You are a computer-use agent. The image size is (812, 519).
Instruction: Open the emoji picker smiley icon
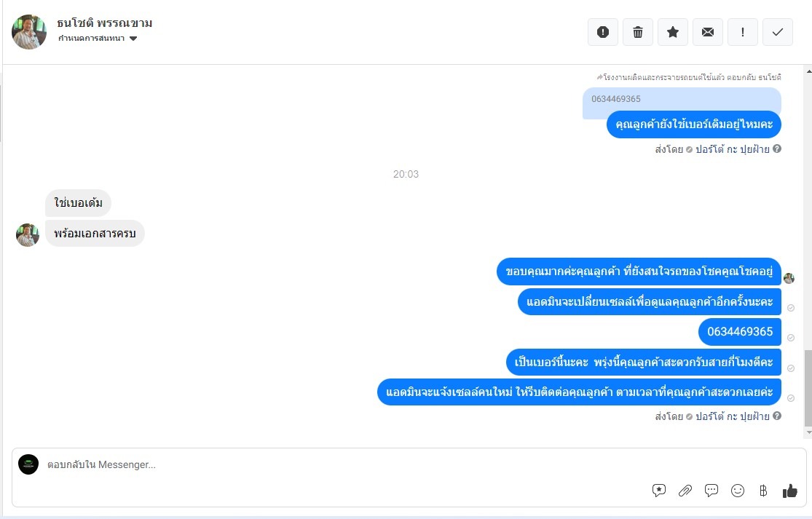(738, 490)
